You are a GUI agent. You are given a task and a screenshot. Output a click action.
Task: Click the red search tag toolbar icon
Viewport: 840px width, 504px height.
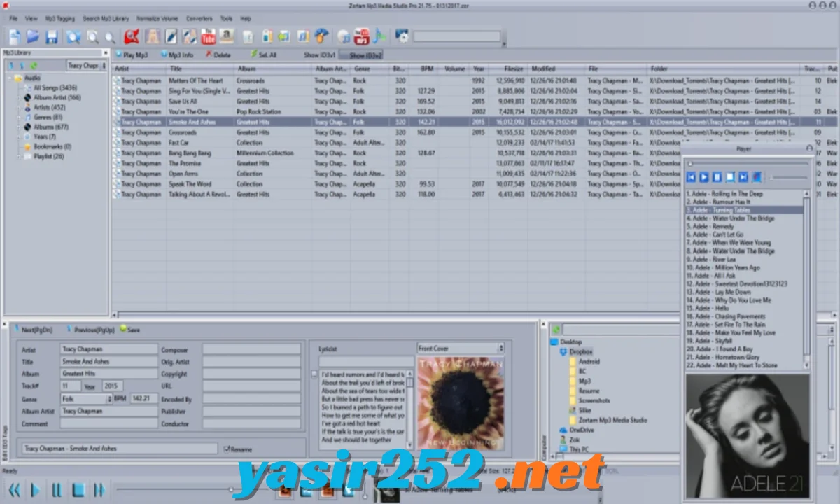click(x=131, y=36)
